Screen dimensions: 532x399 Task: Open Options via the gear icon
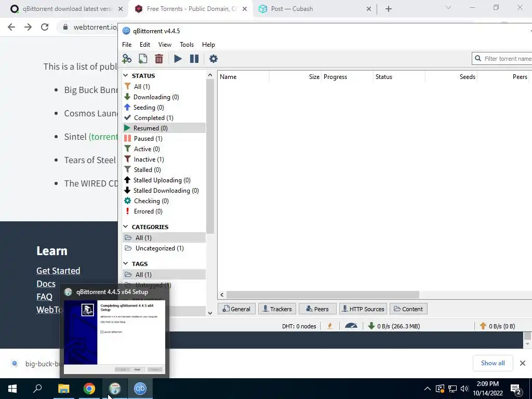click(x=213, y=59)
